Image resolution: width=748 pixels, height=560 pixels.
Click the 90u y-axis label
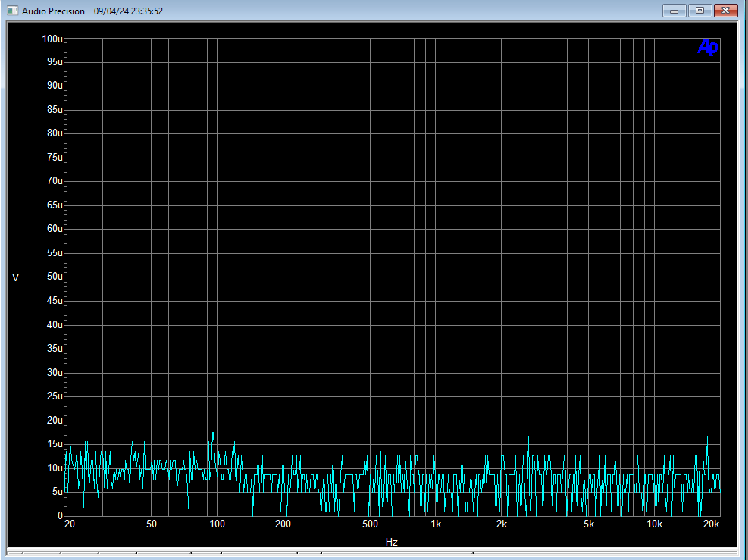coord(55,86)
